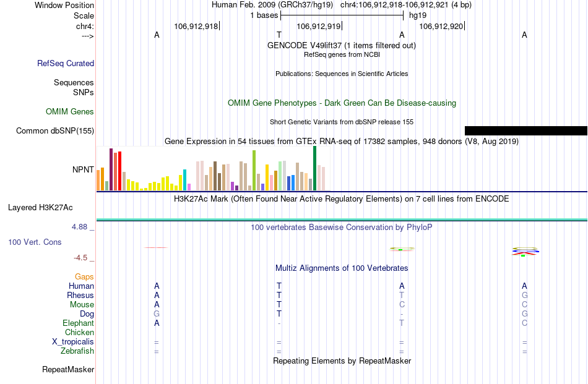
Task: Click the 106,912,919 coordinate tick label
Action: click(x=318, y=26)
